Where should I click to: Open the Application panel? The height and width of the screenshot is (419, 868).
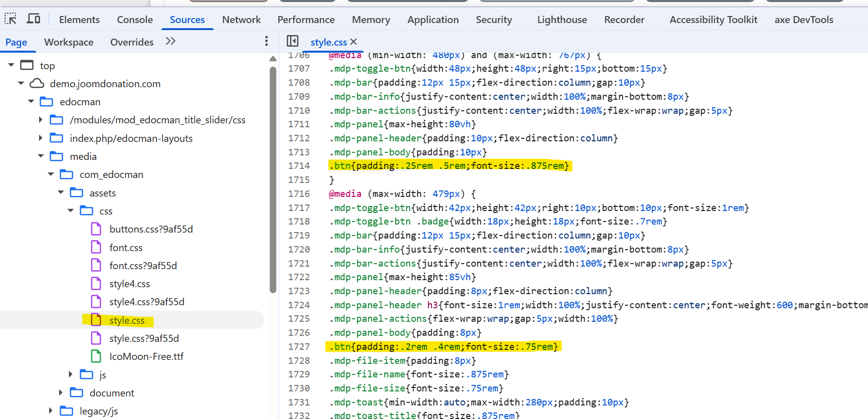[x=433, y=20]
